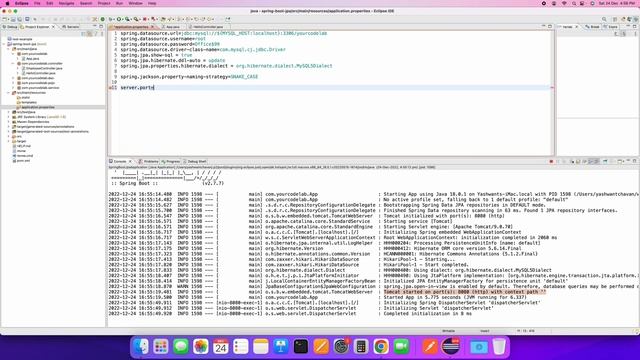Switch to the App.java editor tab

click(x=173, y=27)
